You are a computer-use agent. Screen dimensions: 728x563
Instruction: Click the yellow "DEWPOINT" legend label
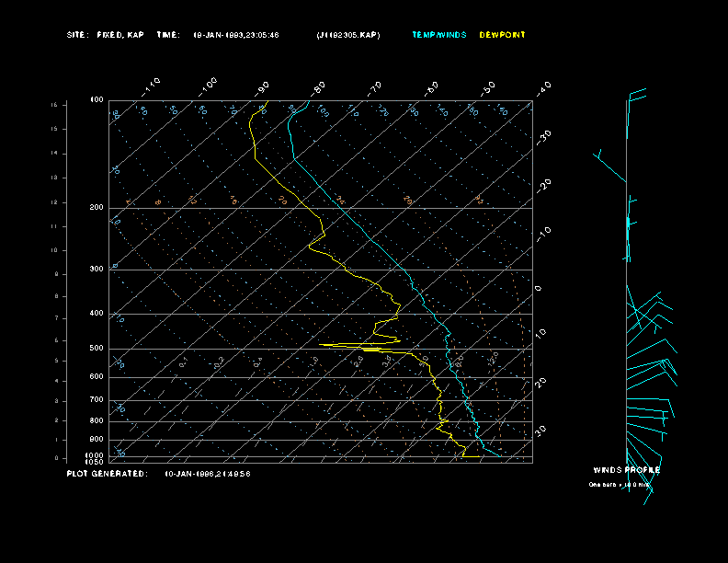click(x=503, y=35)
